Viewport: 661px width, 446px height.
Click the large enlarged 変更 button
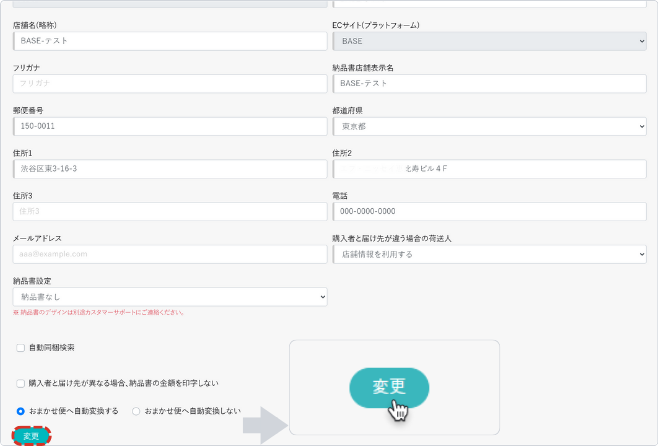point(388,387)
